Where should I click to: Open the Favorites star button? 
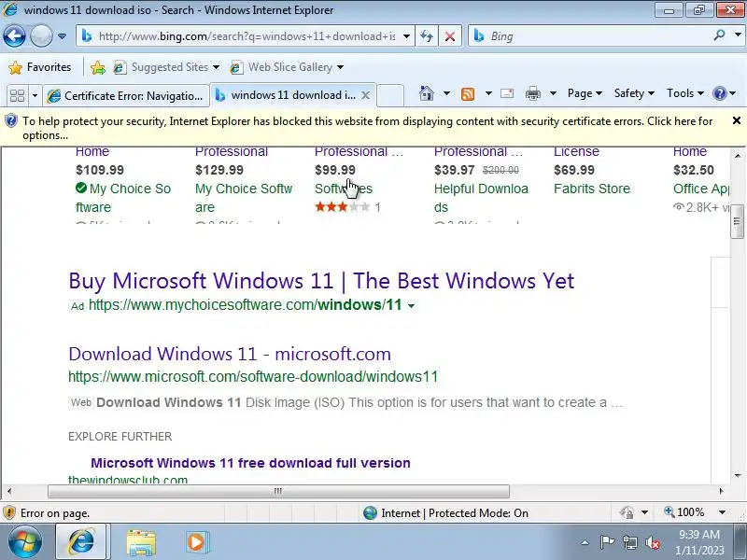tap(40, 67)
